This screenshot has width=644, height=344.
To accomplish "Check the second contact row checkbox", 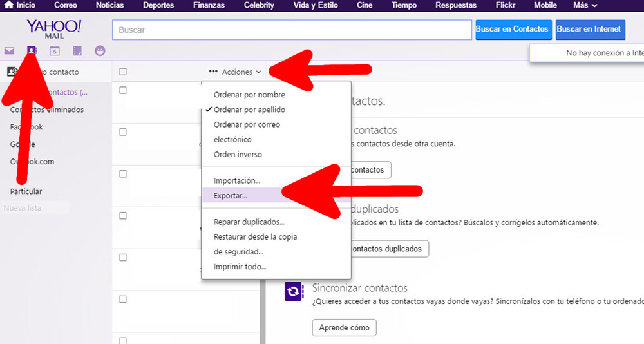I will 123,132.
